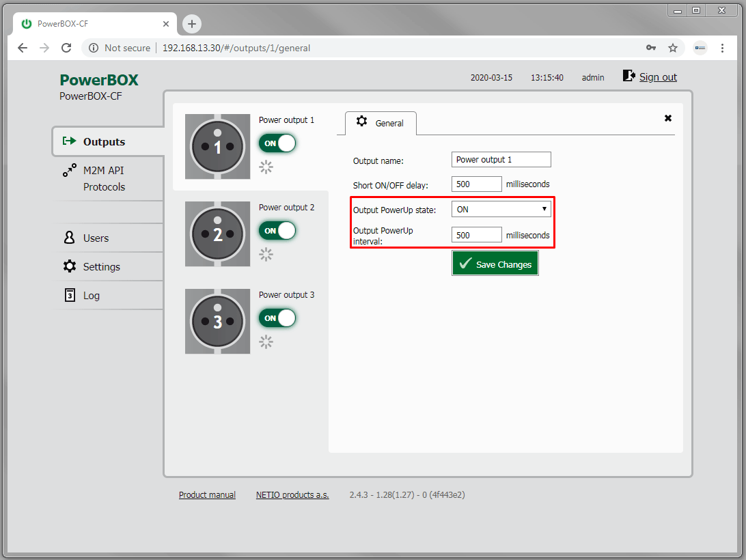Screen dimensions: 746x560
Task: Toggle Power output 1 ON switch
Action: [x=277, y=143]
